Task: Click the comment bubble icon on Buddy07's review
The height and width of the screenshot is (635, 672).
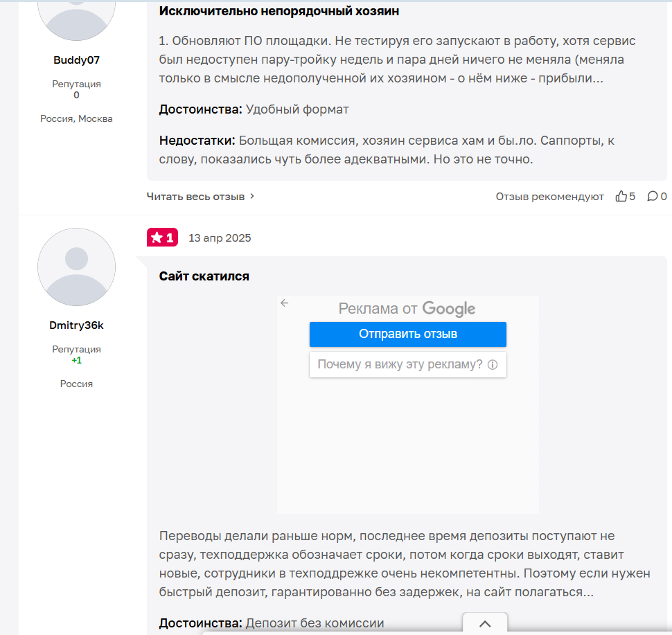Action: click(652, 197)
